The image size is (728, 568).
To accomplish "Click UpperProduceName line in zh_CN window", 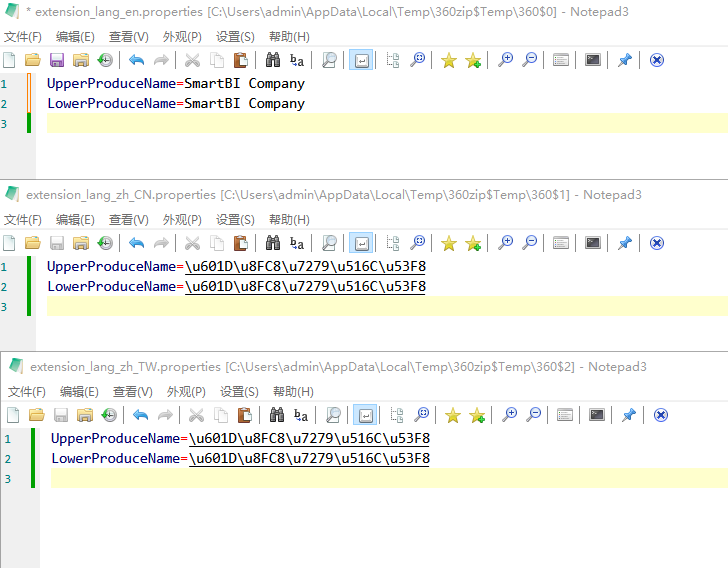I will (236, 267).
